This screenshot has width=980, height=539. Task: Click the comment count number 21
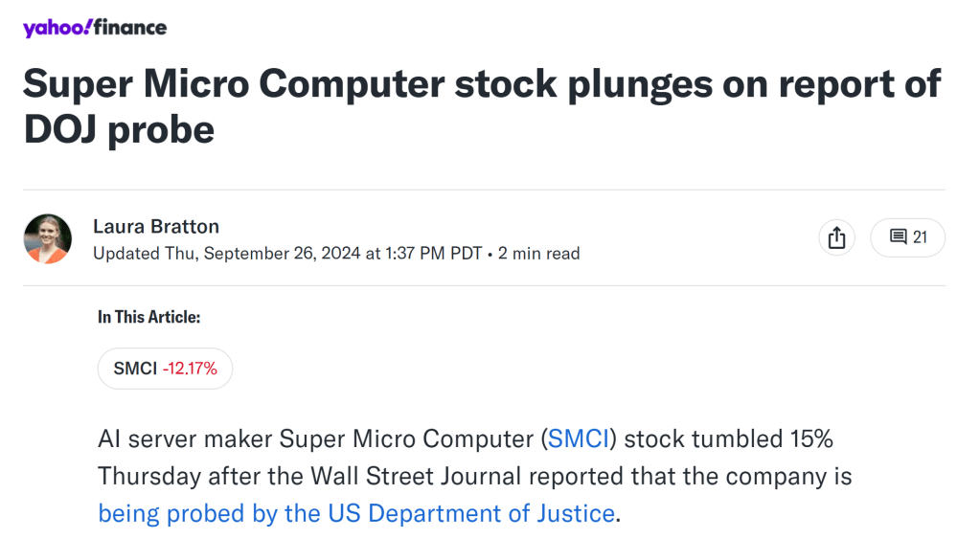920,237
